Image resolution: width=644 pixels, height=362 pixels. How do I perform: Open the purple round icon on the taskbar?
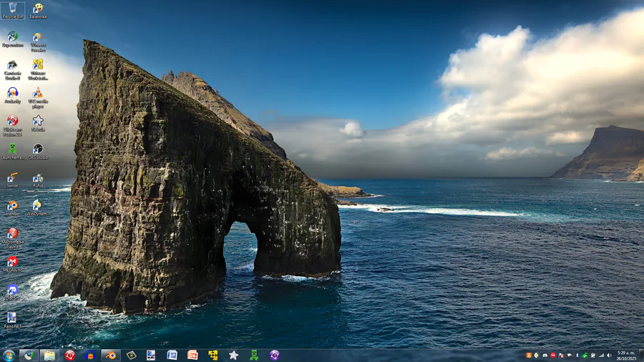[x=275, y=355]
